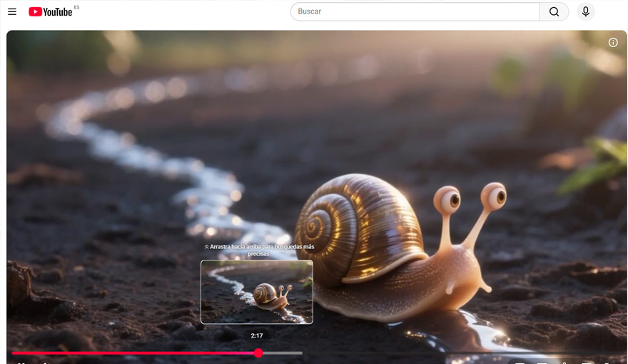Click the ES country code beside logo
This screenshot has width=628, height=364.
click(76, 7)
